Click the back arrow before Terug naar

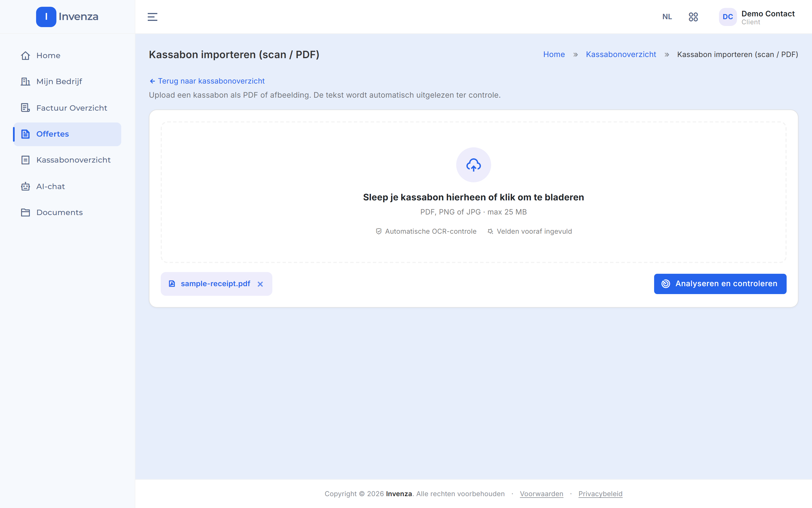coord(152,81)
